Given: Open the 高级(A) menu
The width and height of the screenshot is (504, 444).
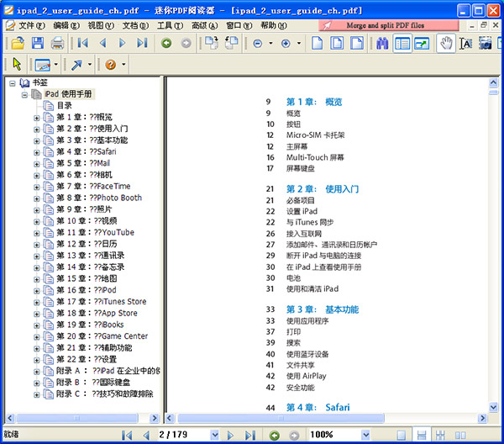Looking at the screenshot, I should 204,25.
